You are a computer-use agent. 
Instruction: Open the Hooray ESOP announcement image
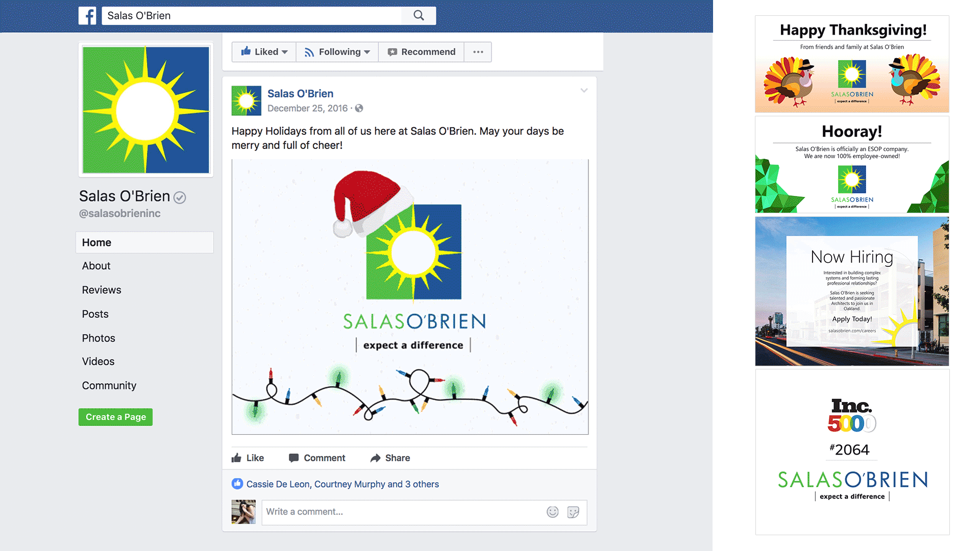[x=852, y=165]
